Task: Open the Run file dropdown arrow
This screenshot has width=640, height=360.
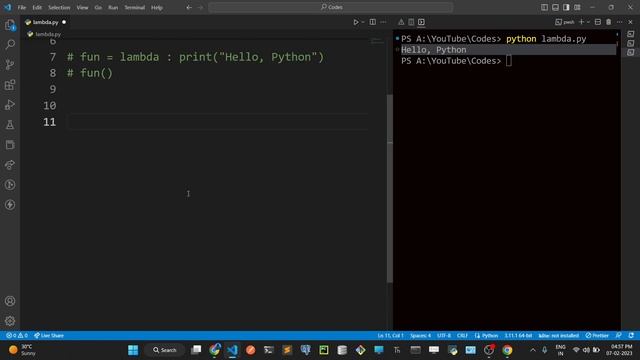Action: [363, 22]
